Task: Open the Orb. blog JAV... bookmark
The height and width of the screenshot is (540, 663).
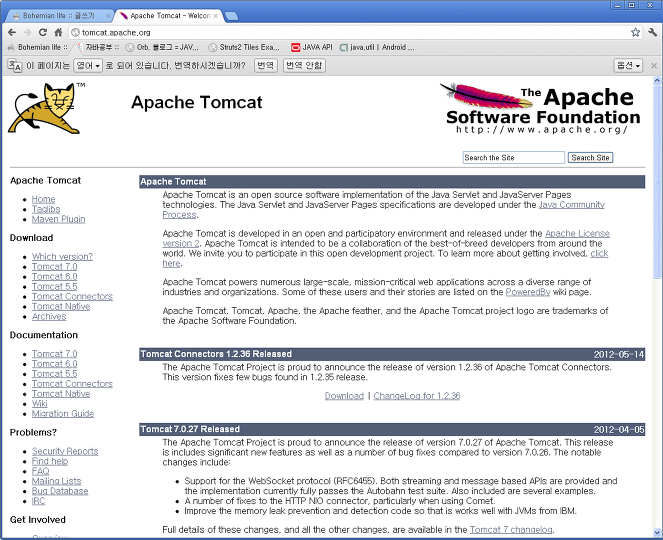Action: (x=162, y=47)
